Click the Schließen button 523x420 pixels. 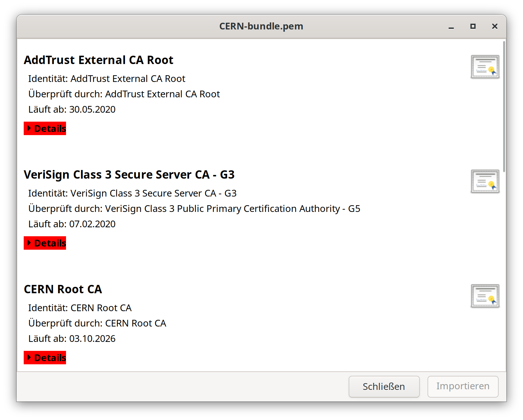[x=384, y=387]
